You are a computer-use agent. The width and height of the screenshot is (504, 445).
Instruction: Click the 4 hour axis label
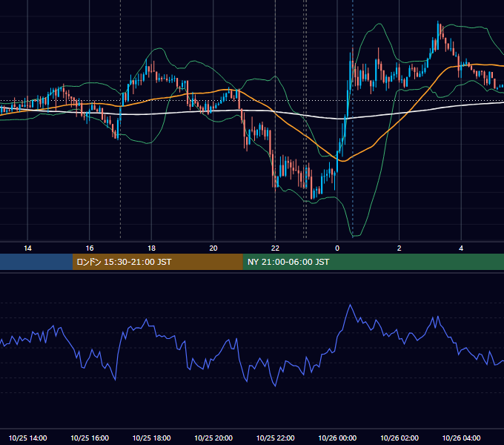click(461, 248)
